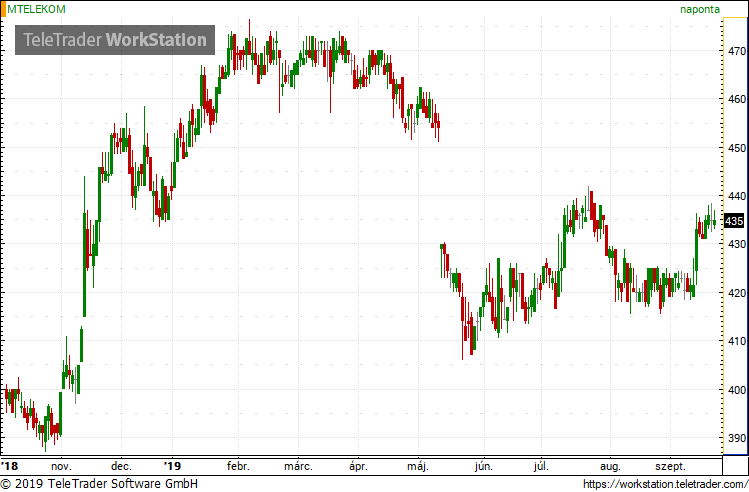The width and height of the screenshot is (749, 492).
Task: Click the orange marker beside MTELEKOM
Action: point(3,10)
